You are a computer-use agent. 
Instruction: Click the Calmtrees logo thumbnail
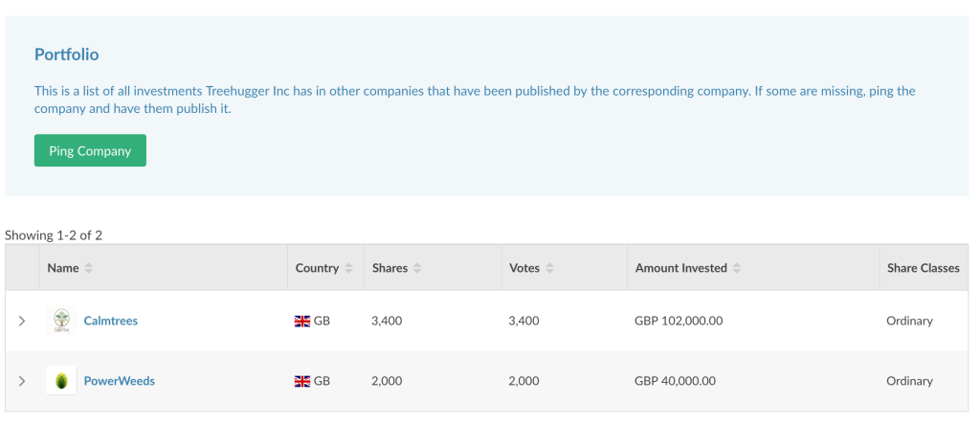point(61,321)
